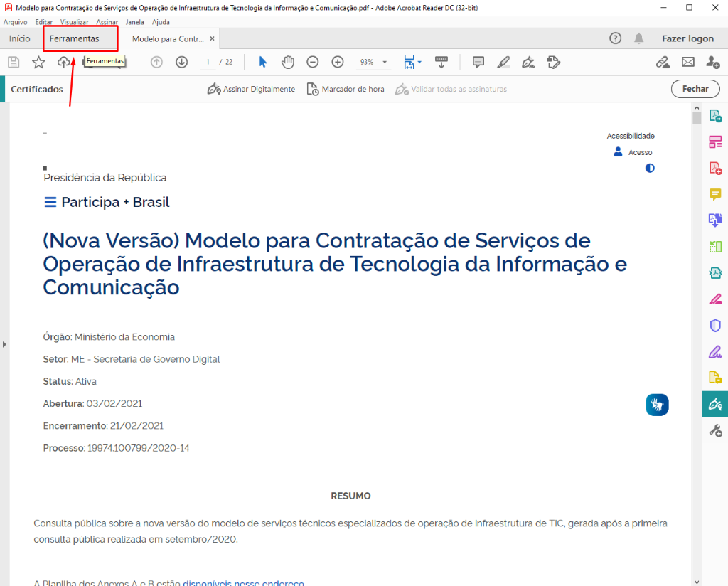This screenshot has height=586, width=728.
Task: Click the arrow selection tool
Action: pos(262,63)
